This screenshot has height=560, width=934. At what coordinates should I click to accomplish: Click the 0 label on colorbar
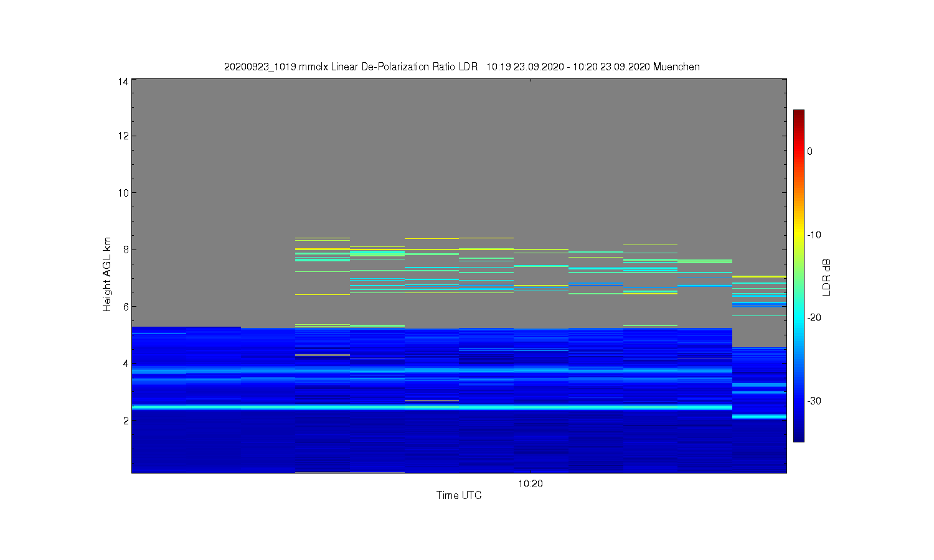pyautogui.click(x=809, y=151)
